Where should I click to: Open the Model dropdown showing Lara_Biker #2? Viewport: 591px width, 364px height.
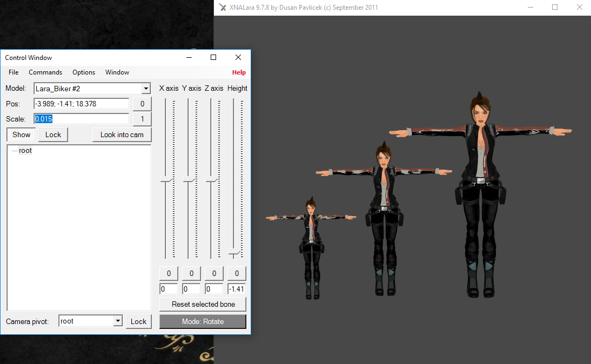145,88
